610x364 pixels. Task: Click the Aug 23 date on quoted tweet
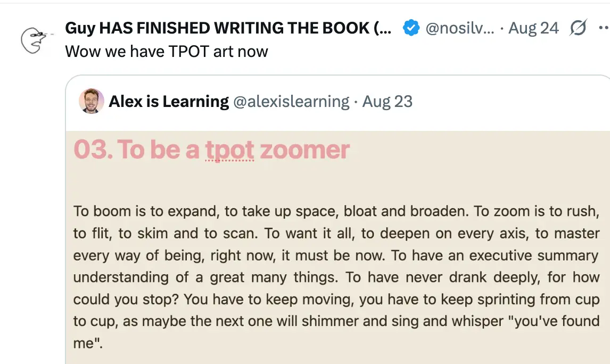tap(388, 101)
